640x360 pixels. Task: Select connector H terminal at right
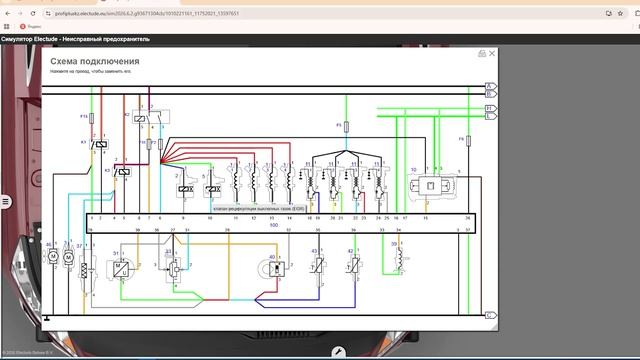click(491, 109)
